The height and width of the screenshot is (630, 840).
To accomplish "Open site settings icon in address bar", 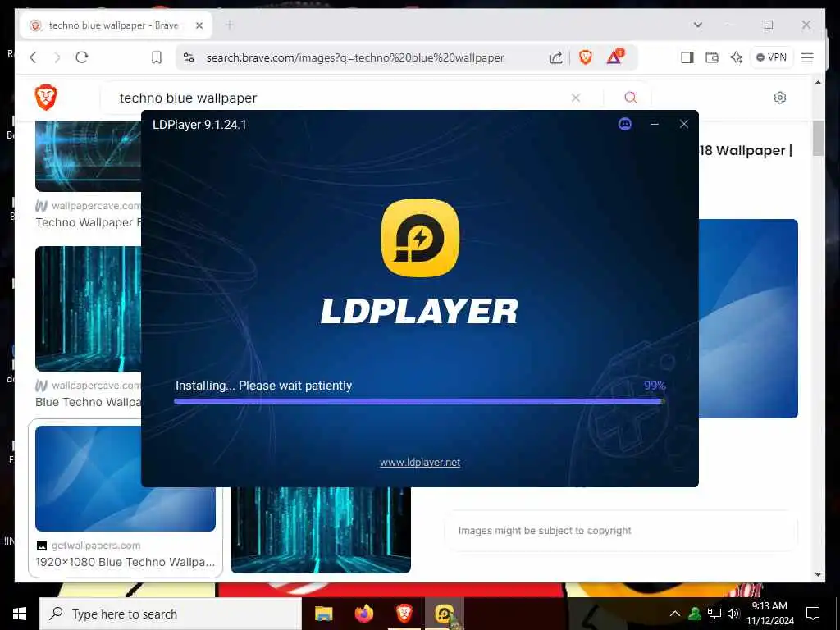I will click(x=189, y=57).
